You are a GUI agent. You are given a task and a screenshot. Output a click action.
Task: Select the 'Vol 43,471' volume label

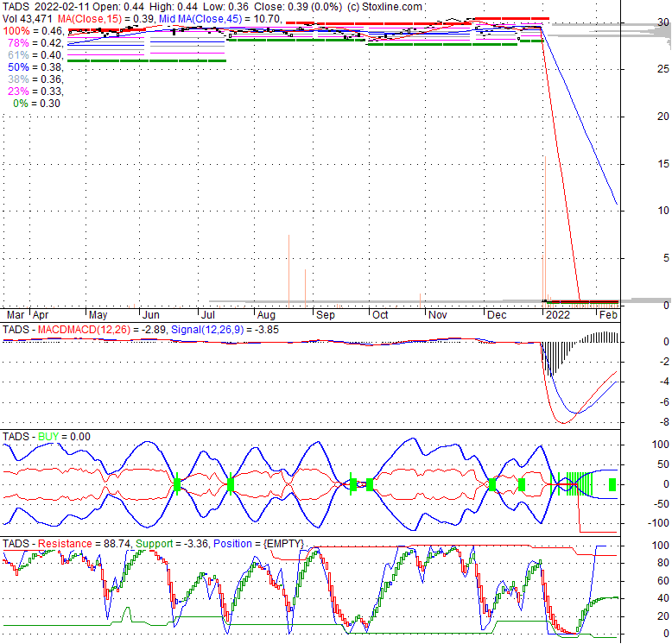coord(28,19)
